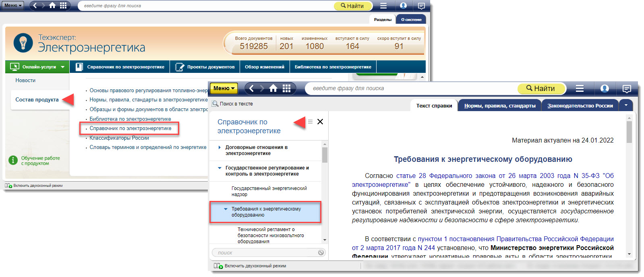Open Справочник по электроэнергетике list link
Screen dimensions: 644x277
pos(130,128)
